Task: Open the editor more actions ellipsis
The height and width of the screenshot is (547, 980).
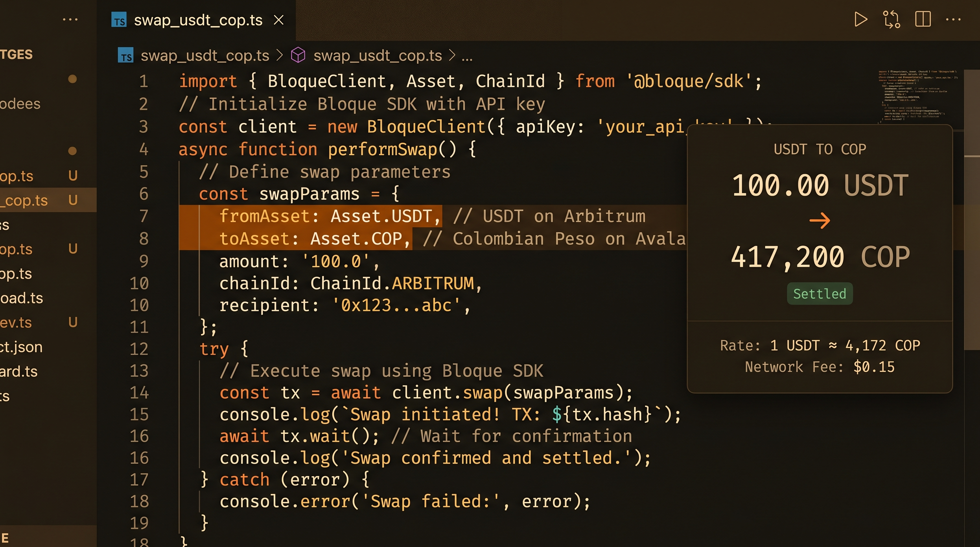Action: click(953, 20)
